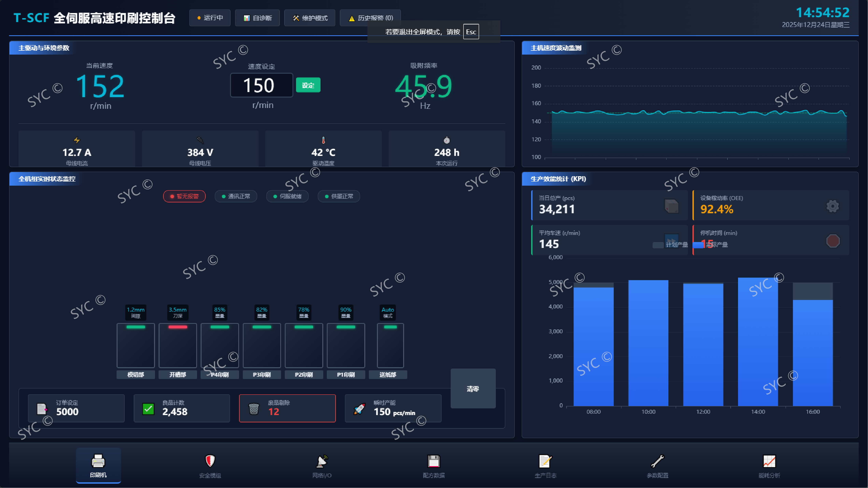Viewport: 868px width, 488px height.
Task: Open the 能耗分析 chart icon
Action: [x=769, y=461]
